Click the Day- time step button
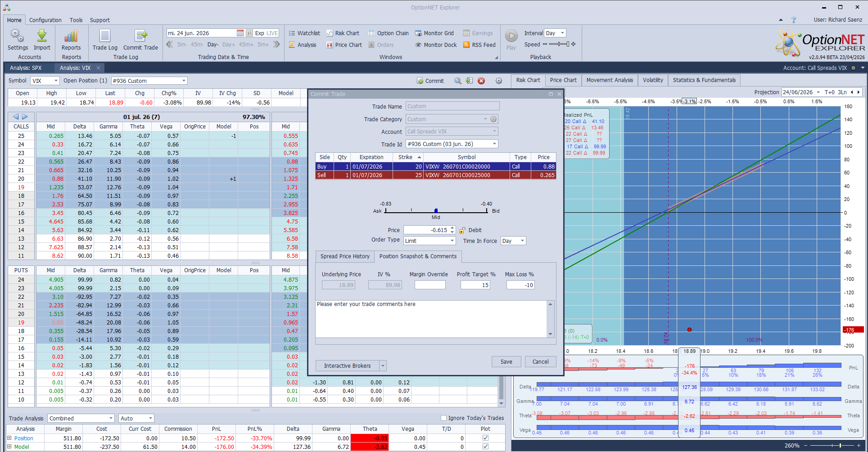868x452 pixels. [212, 45]
